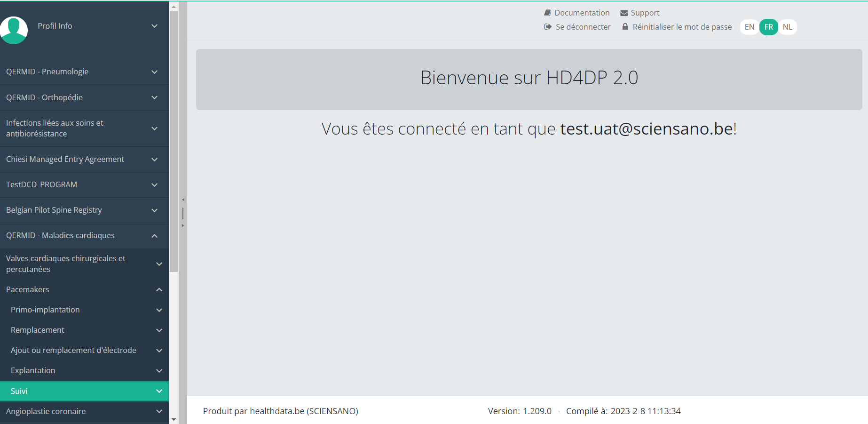The height and width of the screenshot is (424, 868).
Task: Click the sign-out icon beside Se déconnecter
Action: point(548,27)
